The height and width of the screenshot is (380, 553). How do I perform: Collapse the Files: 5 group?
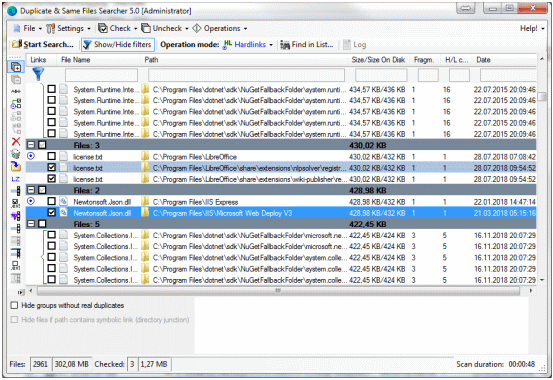pyautogui.click(x=31, y=224)
